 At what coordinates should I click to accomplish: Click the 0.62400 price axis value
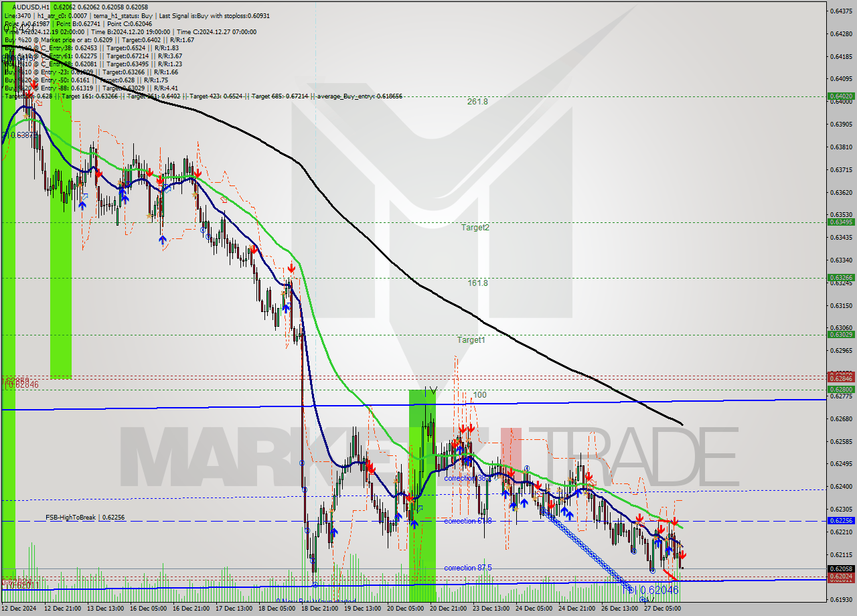tap(841, 487)
